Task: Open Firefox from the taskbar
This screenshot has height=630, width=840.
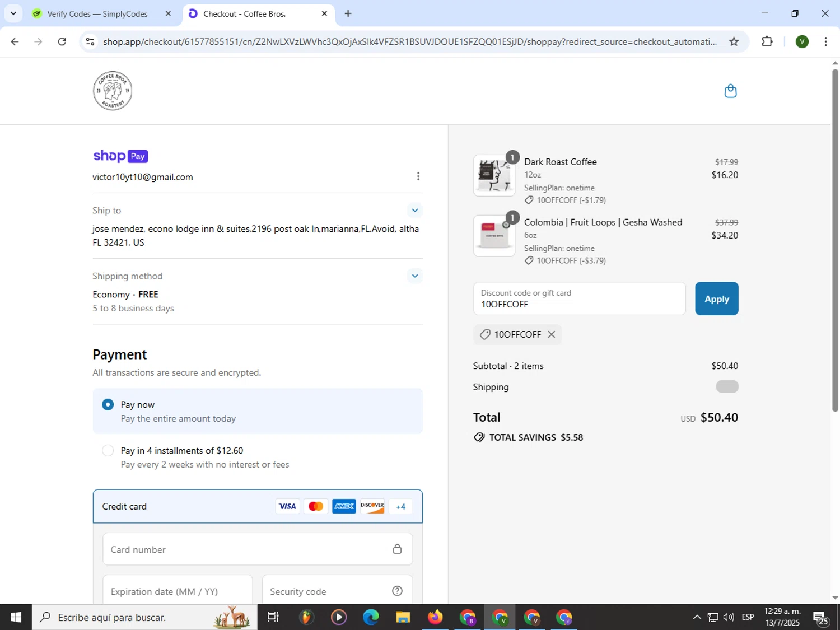Action: [435, 617]
